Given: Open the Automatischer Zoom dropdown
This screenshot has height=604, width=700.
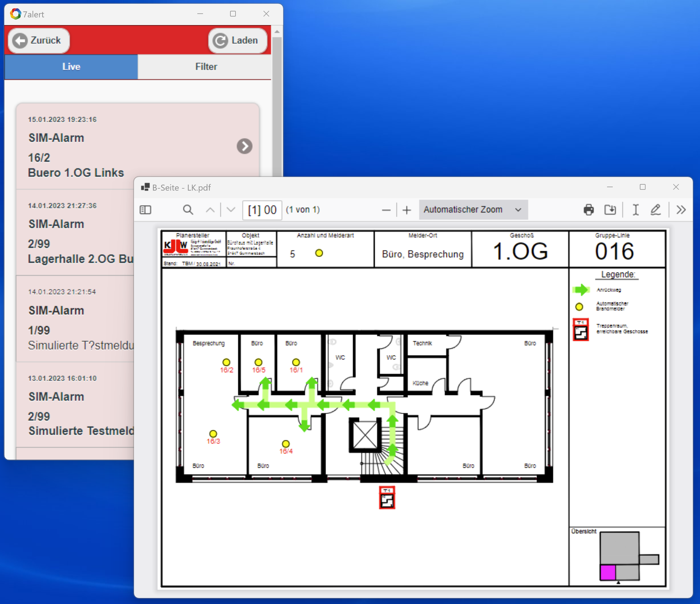Looking at the screenshot, I should [473, 210].
